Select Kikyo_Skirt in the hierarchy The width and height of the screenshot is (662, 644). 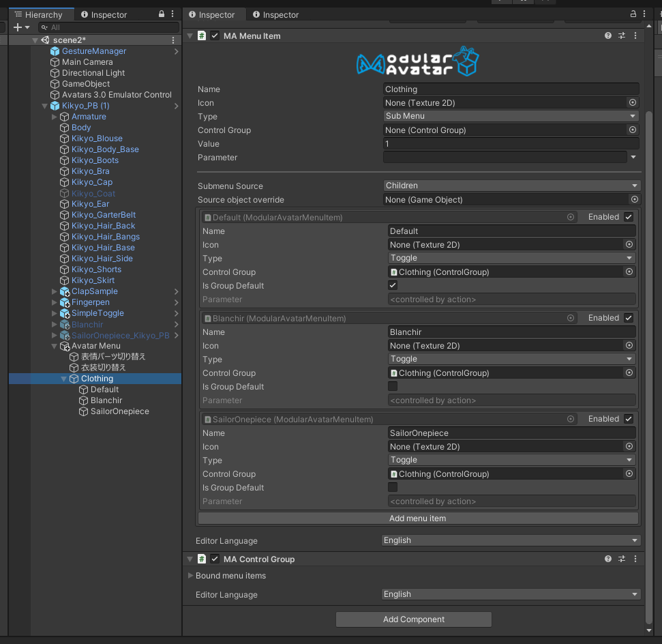[x=93, y=280]
